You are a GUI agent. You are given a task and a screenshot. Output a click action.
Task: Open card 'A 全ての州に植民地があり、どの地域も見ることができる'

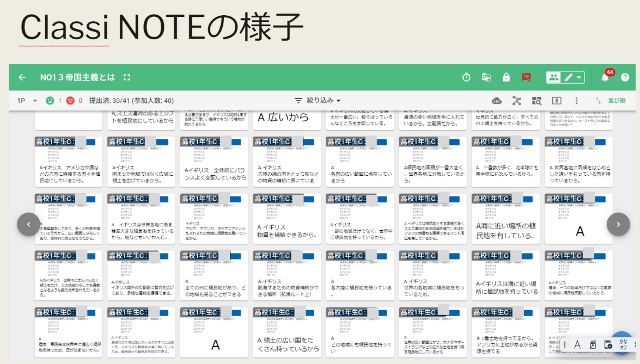pos(214,275)
